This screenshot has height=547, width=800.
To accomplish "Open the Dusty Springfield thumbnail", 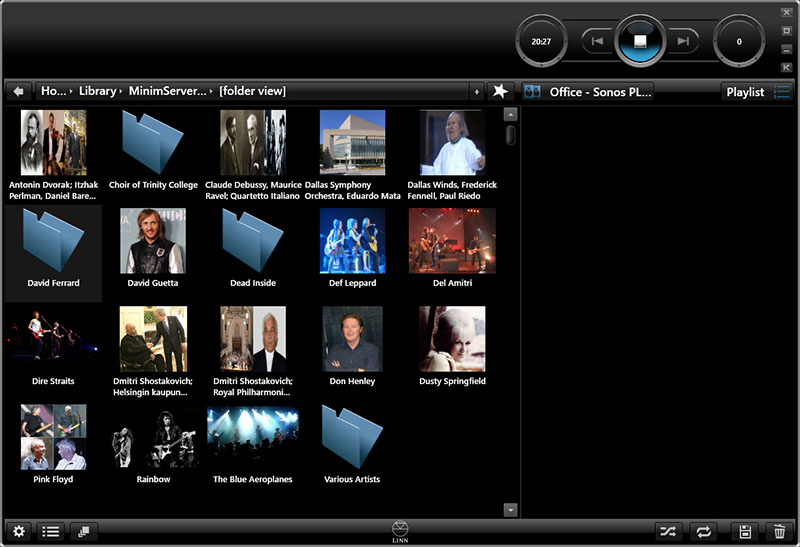I will [452, 339].
